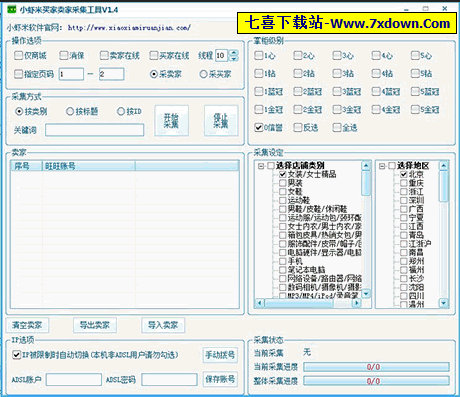Click the 当前采集进度 progress bar
The width and height of the screenshot is (460, 397).
(376, 367)
